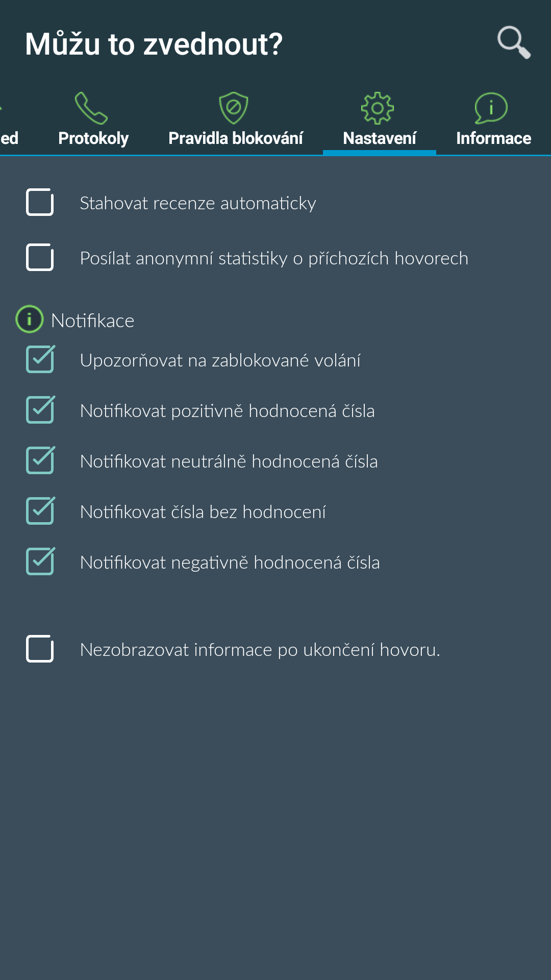The height and width of the screenshot is (980, 551).
Task: Click the green info icon beside Notifikace
Action: (x=30, y=320)
